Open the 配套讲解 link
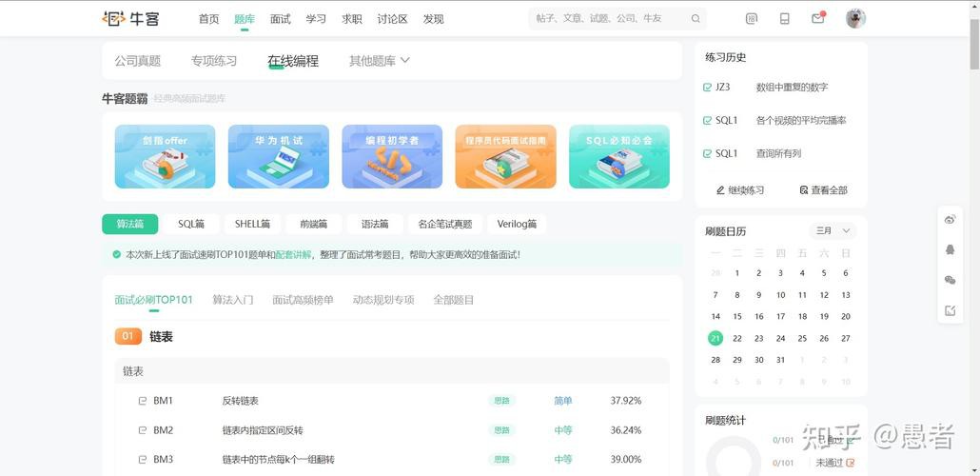 point(293,254)
